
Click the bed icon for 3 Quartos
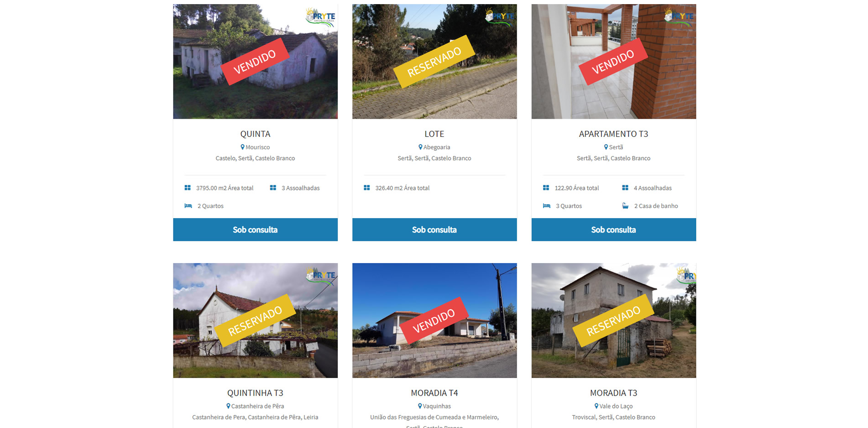[547, 206]
